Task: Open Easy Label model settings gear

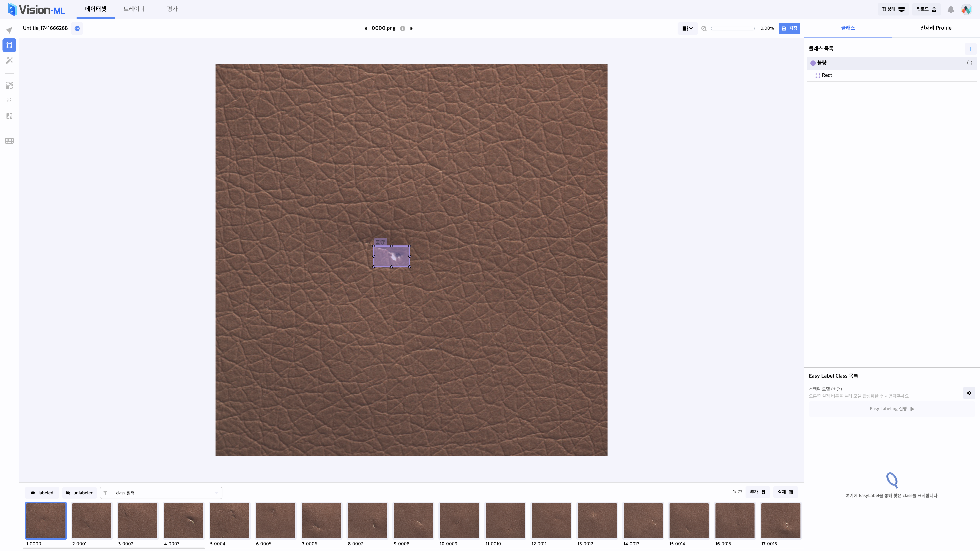Action: pos(969,393)
